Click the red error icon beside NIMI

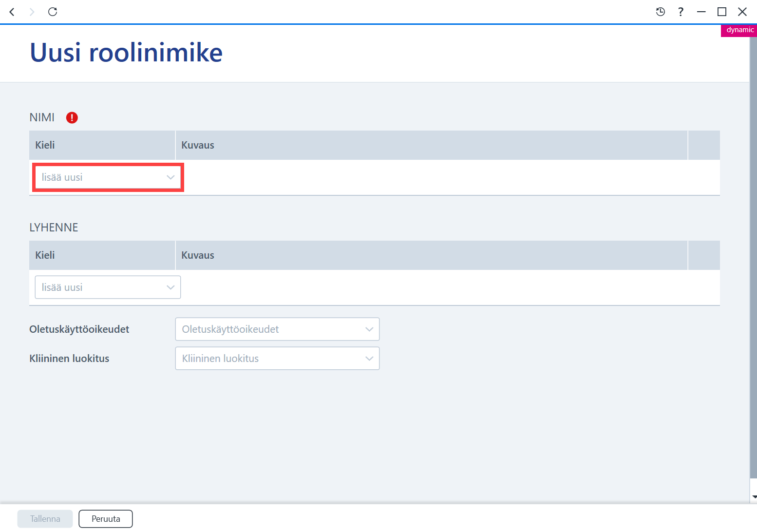coord(72,117)
